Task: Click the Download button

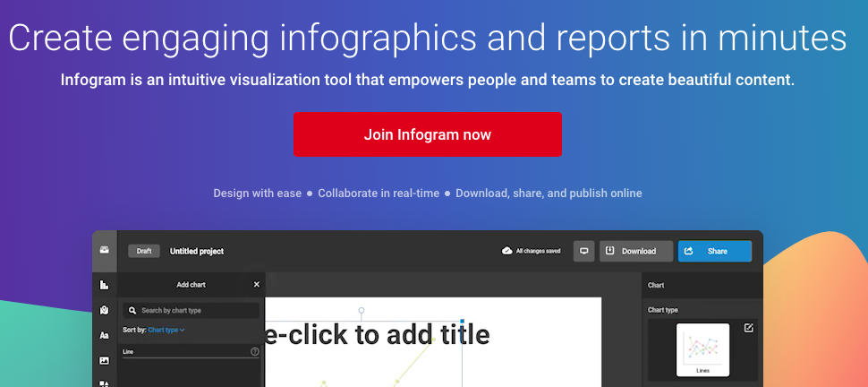Action: (x=636, y=251)
